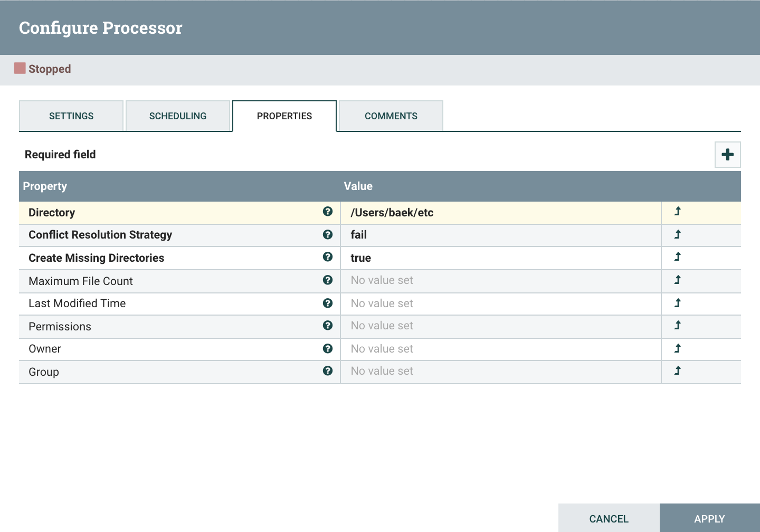Click the arrow icon in Maximum File Count row

tap(678, 280)
